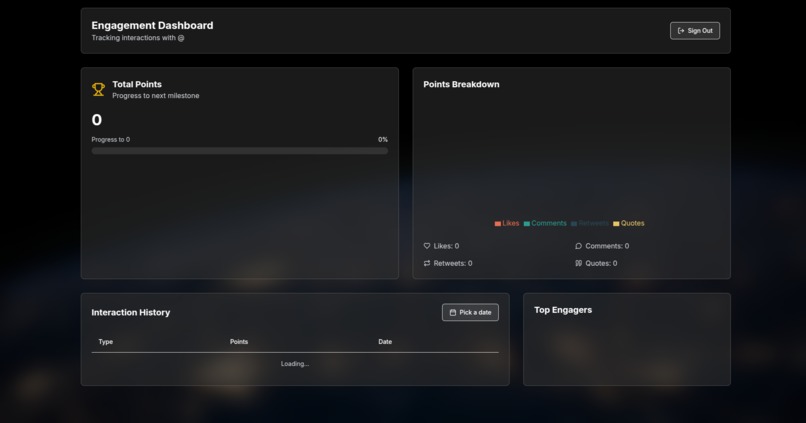Click the speech bubble icon beside Comments: 0
Screen dimensions: 806x423
(x=578, y=246)
